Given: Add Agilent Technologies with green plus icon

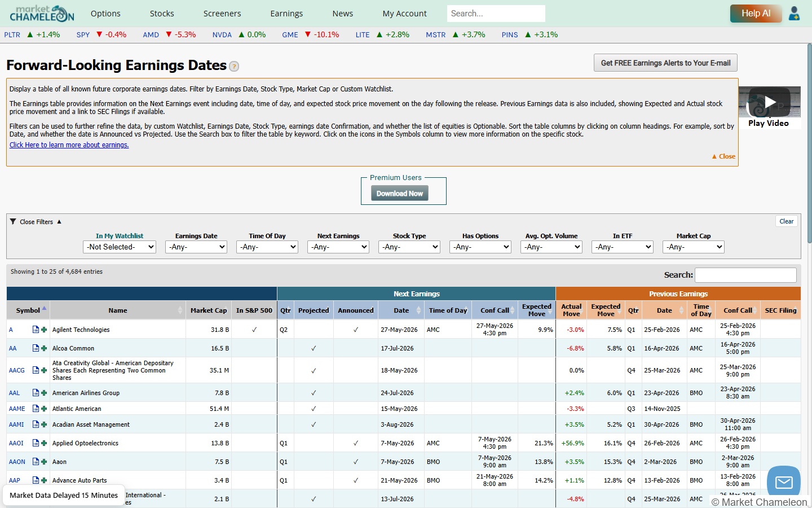Looking at the screenshot, I should (x=44, y=330).
